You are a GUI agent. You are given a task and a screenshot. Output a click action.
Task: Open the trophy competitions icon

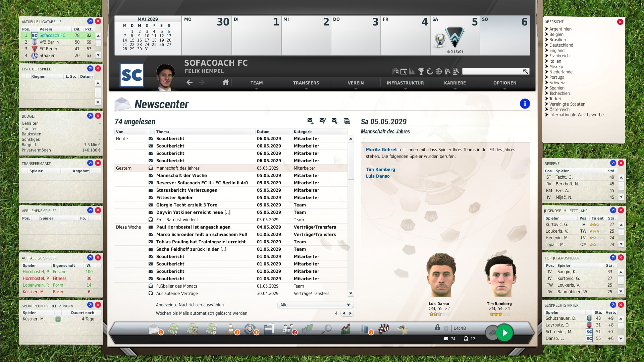tap(421, 71)
